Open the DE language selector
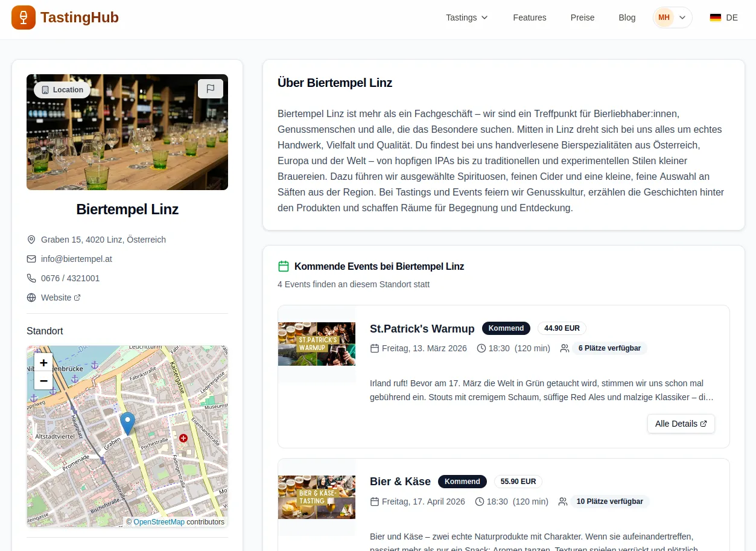Screen dimensions: 756x551 [723, 18]
